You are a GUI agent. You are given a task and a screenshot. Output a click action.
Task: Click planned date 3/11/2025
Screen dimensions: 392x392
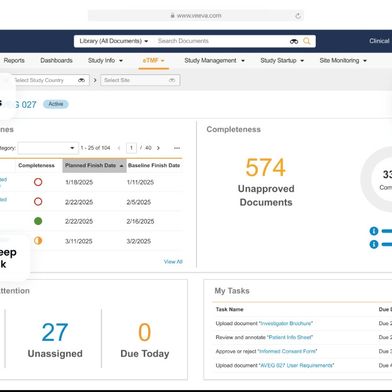[x=79, y=241]
